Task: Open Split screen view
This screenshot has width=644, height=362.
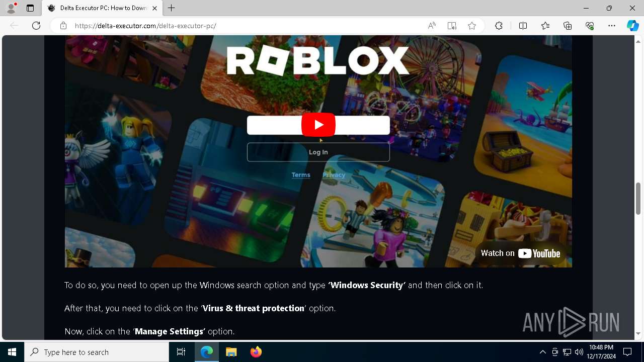Action: (x=523, y=26)
